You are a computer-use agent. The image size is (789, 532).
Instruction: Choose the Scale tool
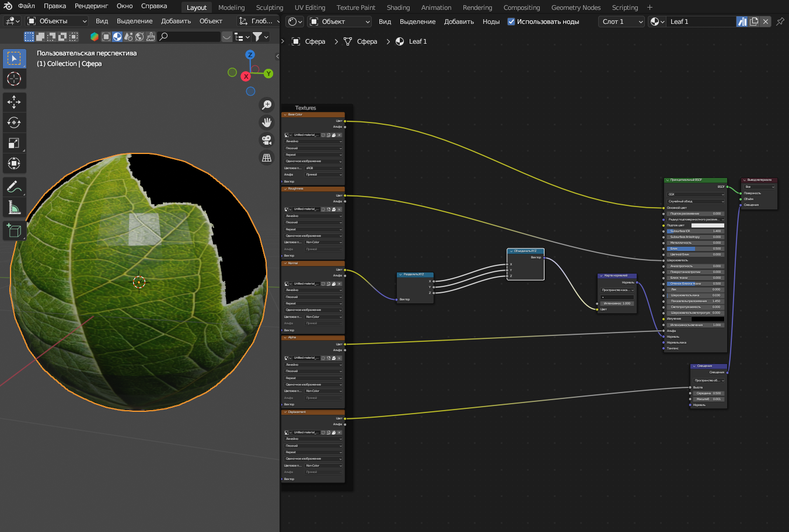pyautogui.click(x=14, y=143)
